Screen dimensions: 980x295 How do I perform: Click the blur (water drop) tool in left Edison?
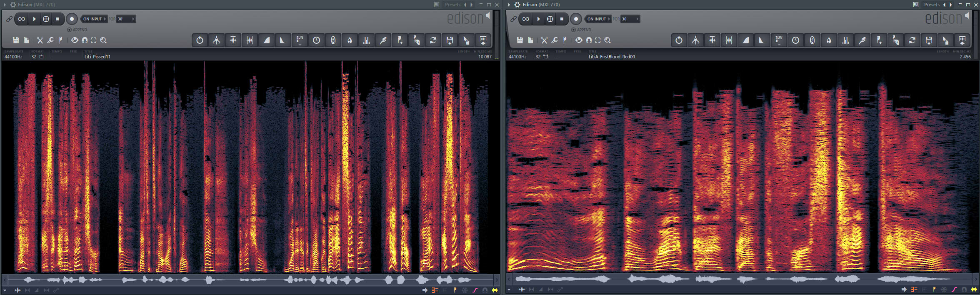point(350,40)
